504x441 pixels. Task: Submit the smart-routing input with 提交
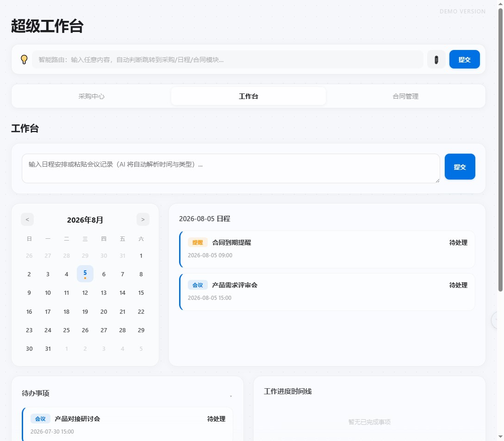[x=465, y=60]
